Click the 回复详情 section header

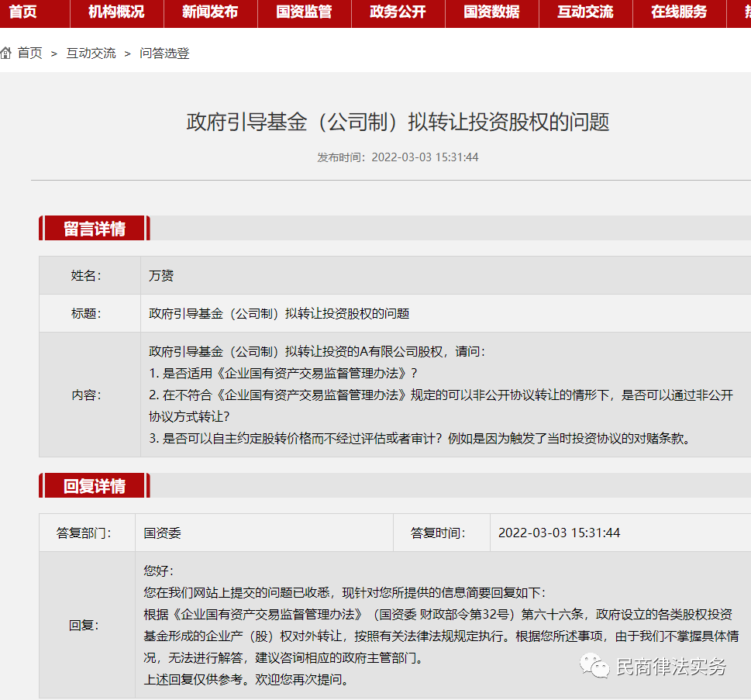[95, 485]
